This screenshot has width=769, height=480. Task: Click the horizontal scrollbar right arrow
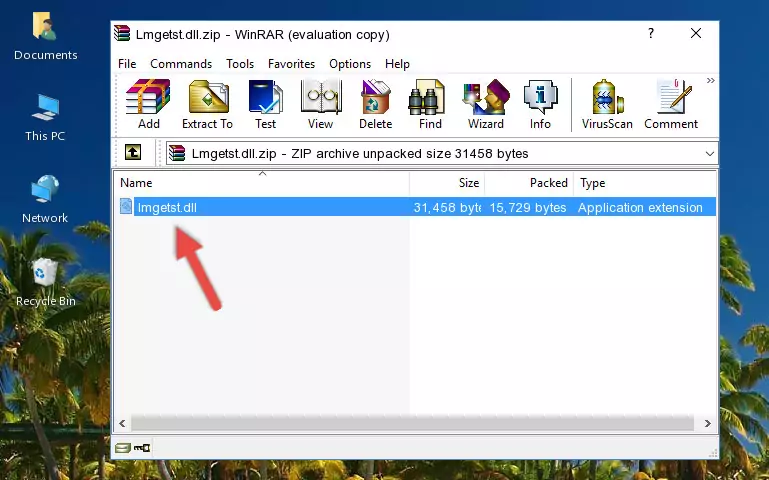click(x=708, y=423)
